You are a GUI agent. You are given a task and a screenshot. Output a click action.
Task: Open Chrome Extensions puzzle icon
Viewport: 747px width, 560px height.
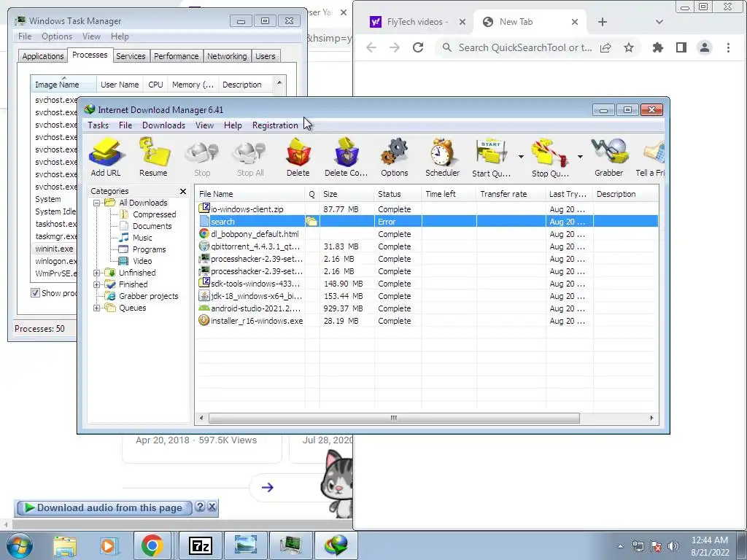coord(658,47)
